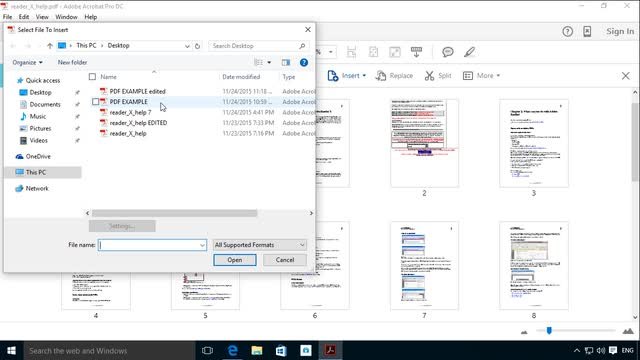Select page 8 thumbnail
Image resolution: width=640 pixels, height=360 pixels.
tap(534, 266)
